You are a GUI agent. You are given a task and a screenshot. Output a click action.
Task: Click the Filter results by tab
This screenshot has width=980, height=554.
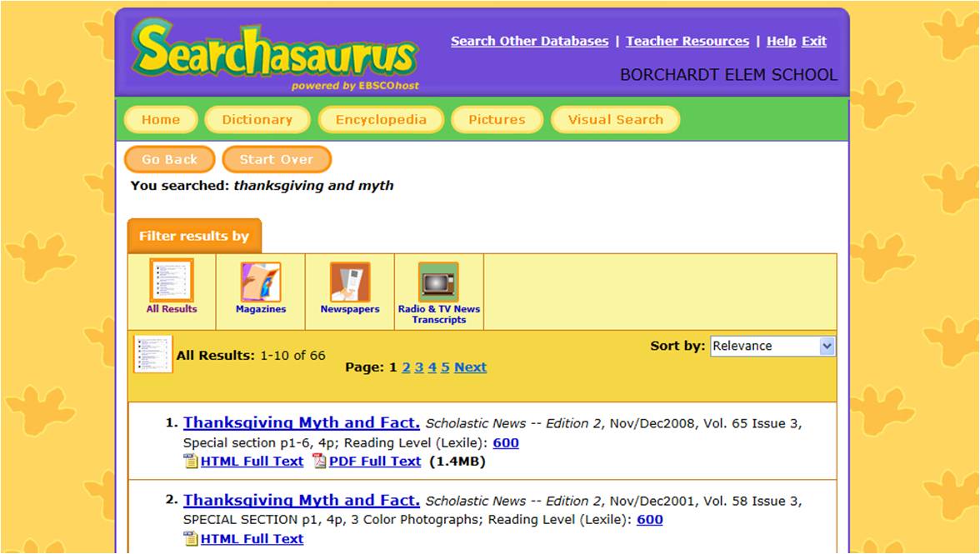[x=194, y=236]
